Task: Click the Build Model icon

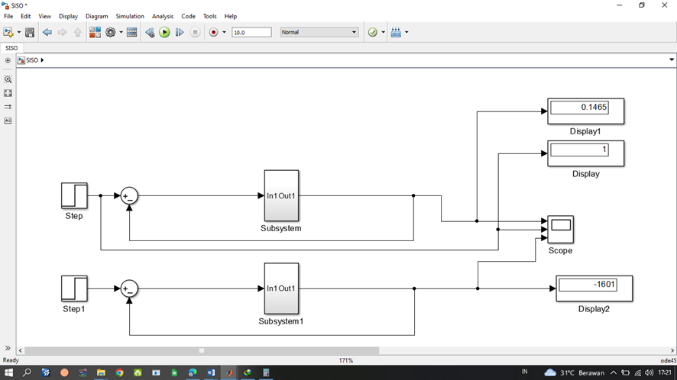Action: tap(395, 32)
